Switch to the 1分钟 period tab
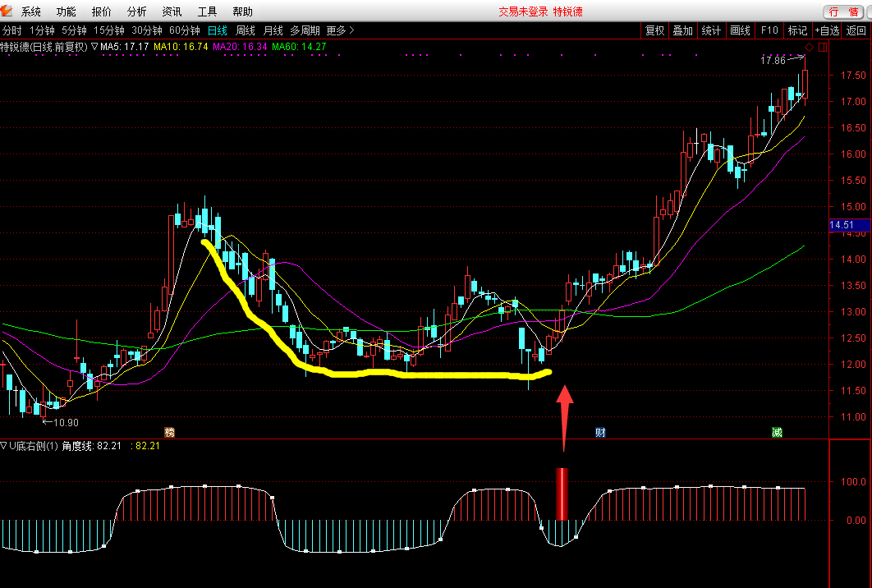872x588 pixels. pyautogui.click(x=42, y=30)
